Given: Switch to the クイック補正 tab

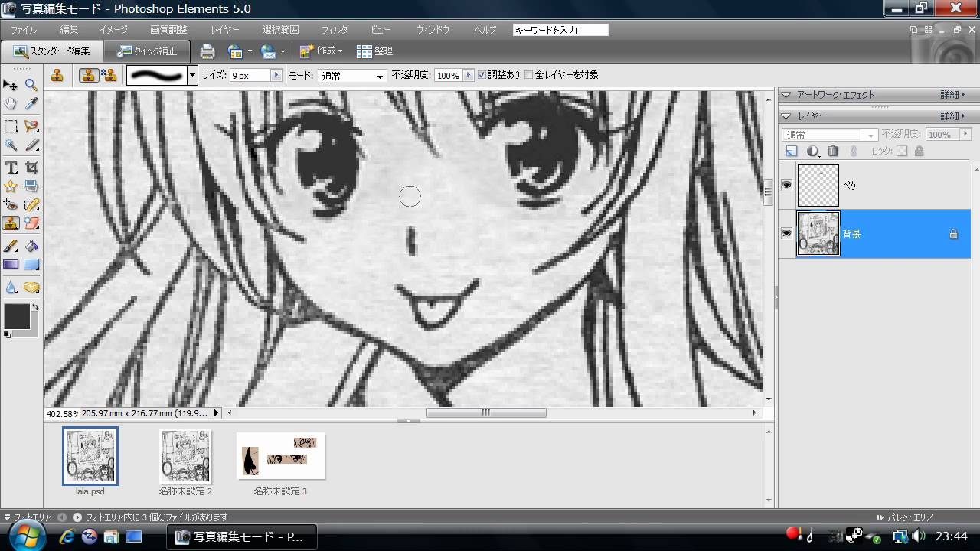Looking at the screenshot, I should coord(146,51).
